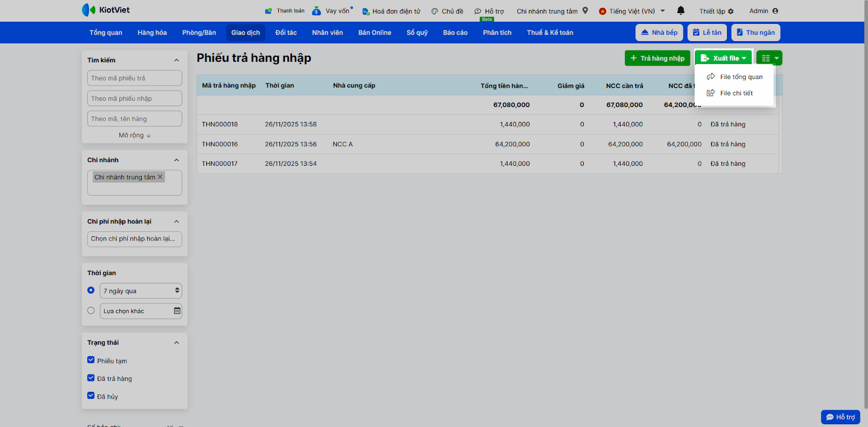Viewport: 868px width, 427px height.
Task: Open the Xuất file dropdown
Action: [x=723, y=58]
